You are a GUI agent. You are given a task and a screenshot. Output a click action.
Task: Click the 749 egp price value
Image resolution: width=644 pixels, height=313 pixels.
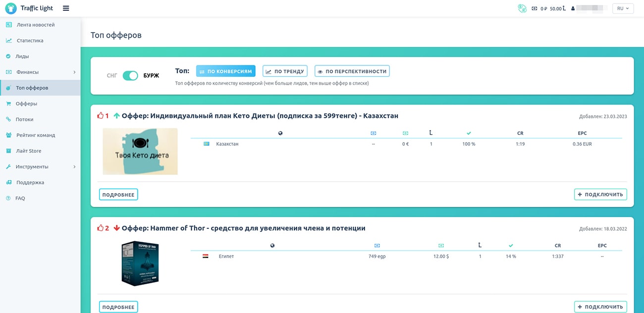pos(377,257)
